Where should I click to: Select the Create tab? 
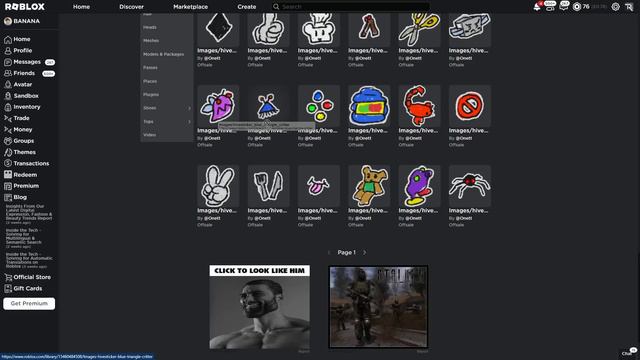(247, 7)
